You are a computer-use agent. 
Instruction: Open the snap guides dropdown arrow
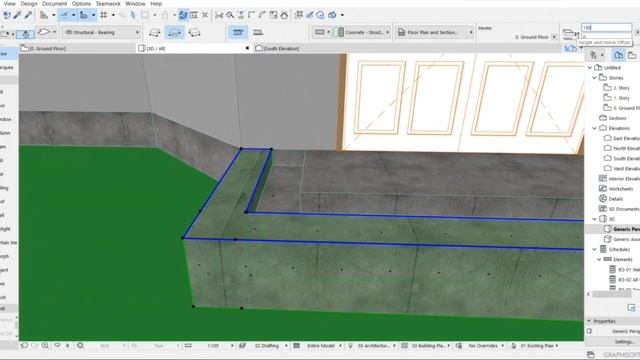93,15
